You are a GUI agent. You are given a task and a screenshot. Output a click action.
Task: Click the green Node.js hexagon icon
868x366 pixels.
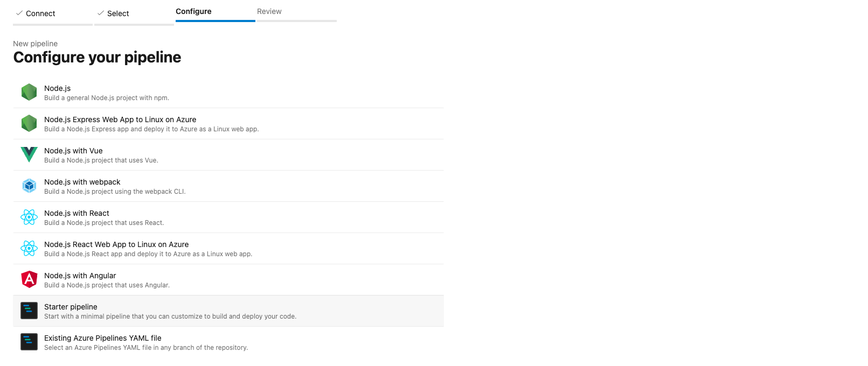(x=29, y=92)
